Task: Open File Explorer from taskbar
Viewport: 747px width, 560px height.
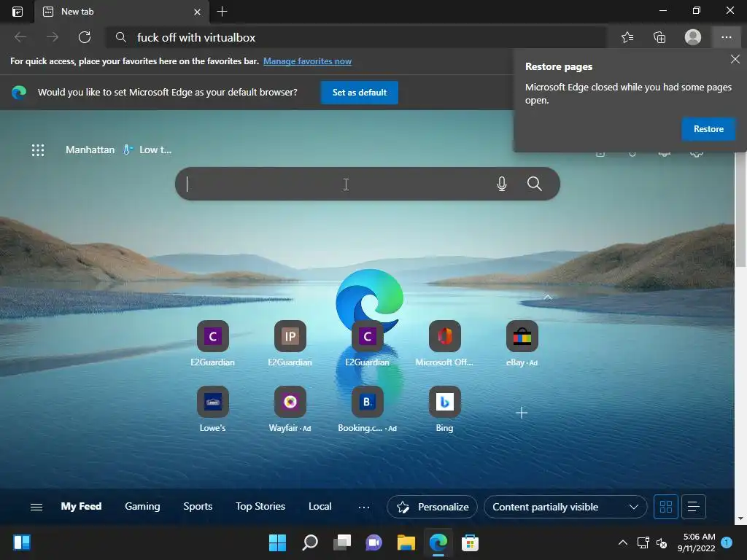Action: tap(406, 542)
